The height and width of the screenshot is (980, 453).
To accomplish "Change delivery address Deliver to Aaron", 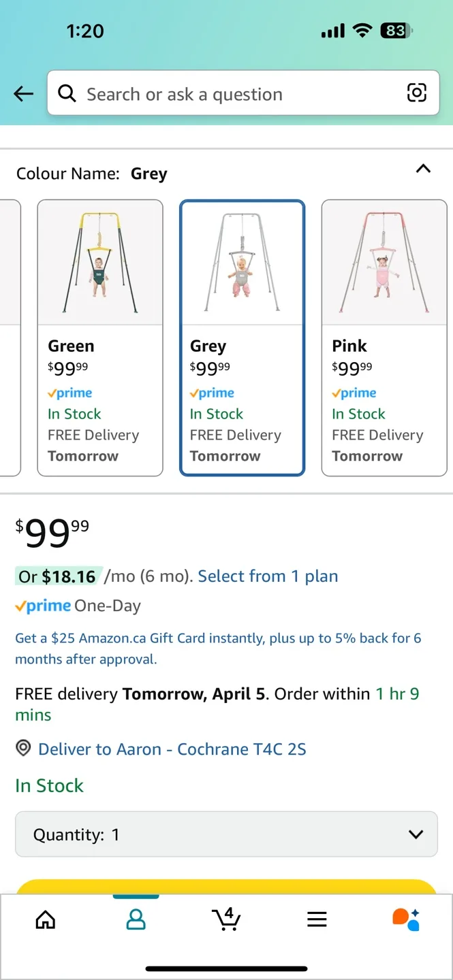I will point(172,749).
